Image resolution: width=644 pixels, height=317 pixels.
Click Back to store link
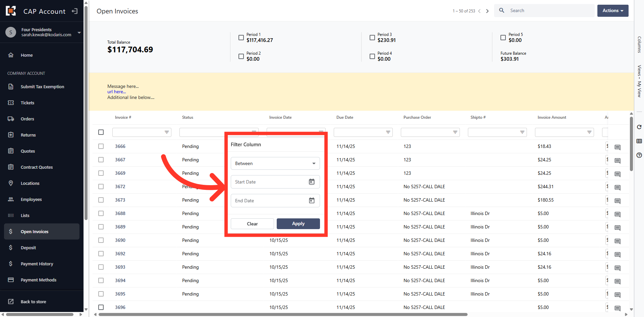click(33, 302)
